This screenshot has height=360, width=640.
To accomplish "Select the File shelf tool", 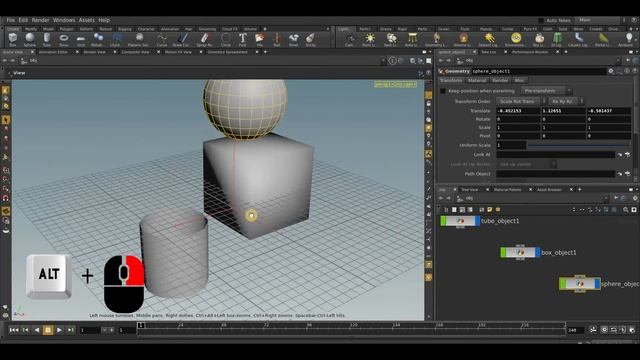I will [x=260, y=40].
